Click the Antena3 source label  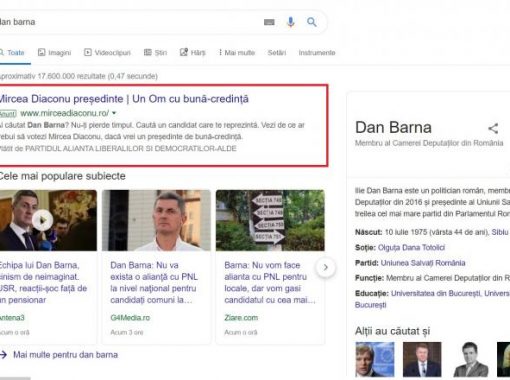coord(12,318)
